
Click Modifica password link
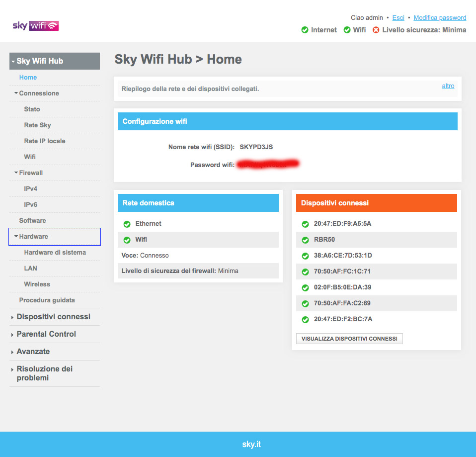point(440,17)
